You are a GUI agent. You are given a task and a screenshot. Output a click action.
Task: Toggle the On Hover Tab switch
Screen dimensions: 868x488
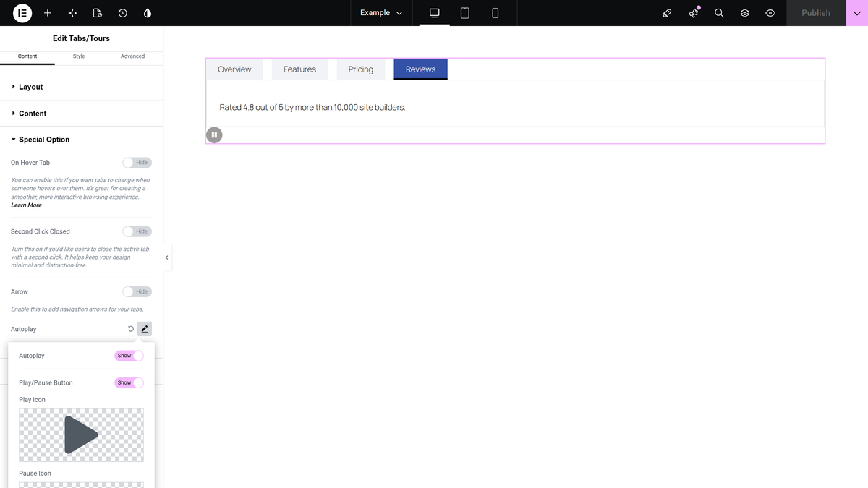tap(137, 163)
